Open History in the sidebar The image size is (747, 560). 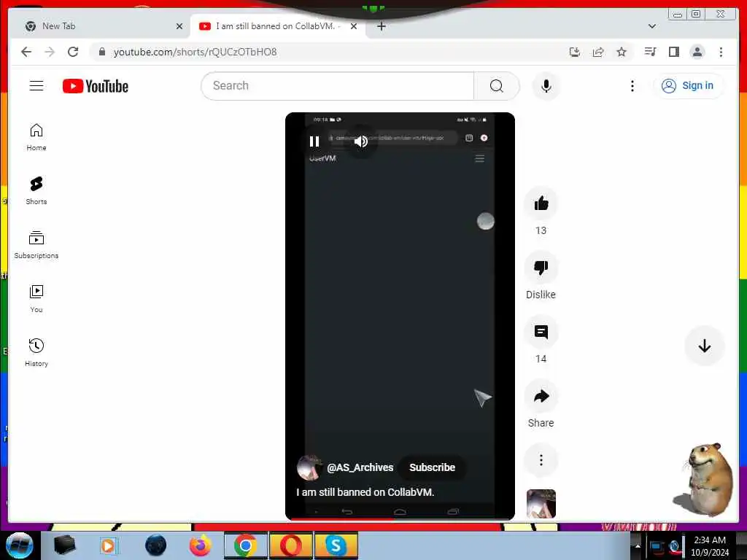point(36,352)
